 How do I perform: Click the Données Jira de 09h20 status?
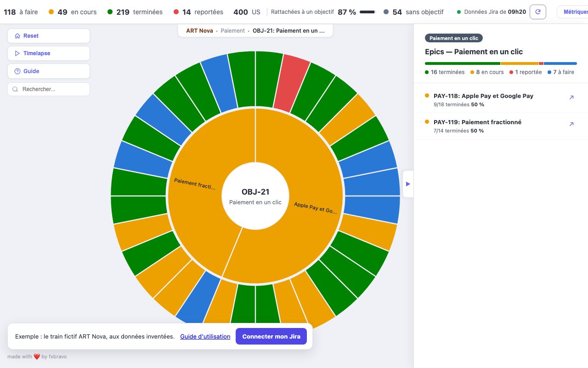pyautogui.click(x=492, y=12)
